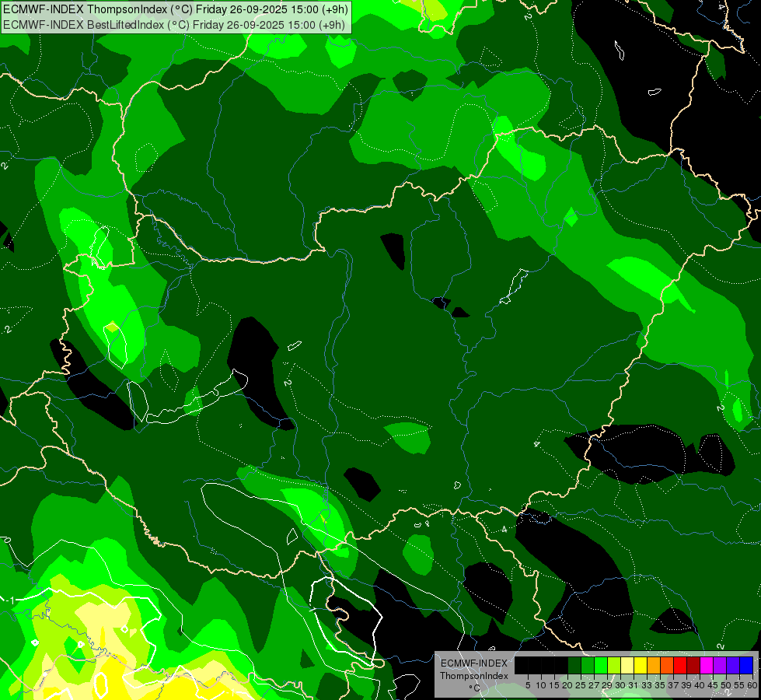This screenshot has width=761, height=700.
Task: Select the dark red 39–40 legend swatch
Action: pyautogui.click(x=693, y=665)
